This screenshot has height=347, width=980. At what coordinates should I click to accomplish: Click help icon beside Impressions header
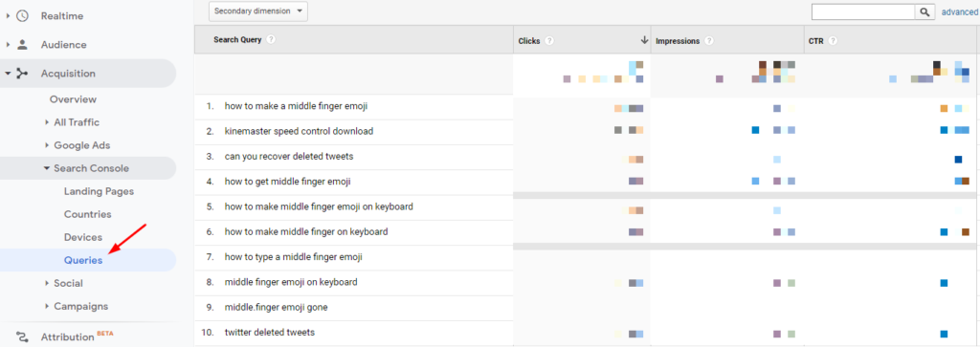point(709,40)
